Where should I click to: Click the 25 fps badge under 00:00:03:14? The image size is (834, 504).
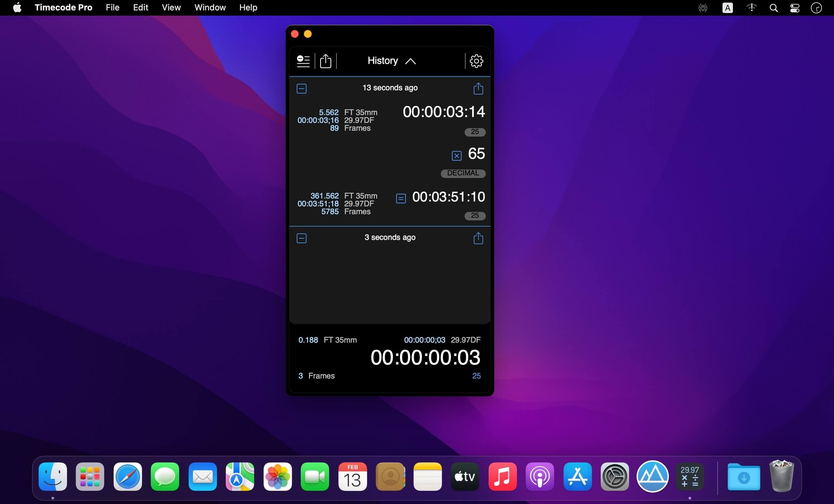475,132
